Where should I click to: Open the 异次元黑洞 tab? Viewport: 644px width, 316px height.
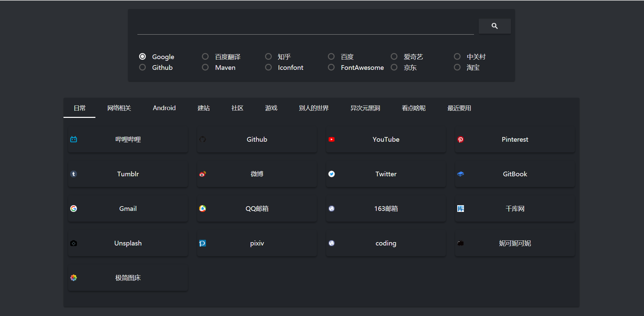coord(365,108)
